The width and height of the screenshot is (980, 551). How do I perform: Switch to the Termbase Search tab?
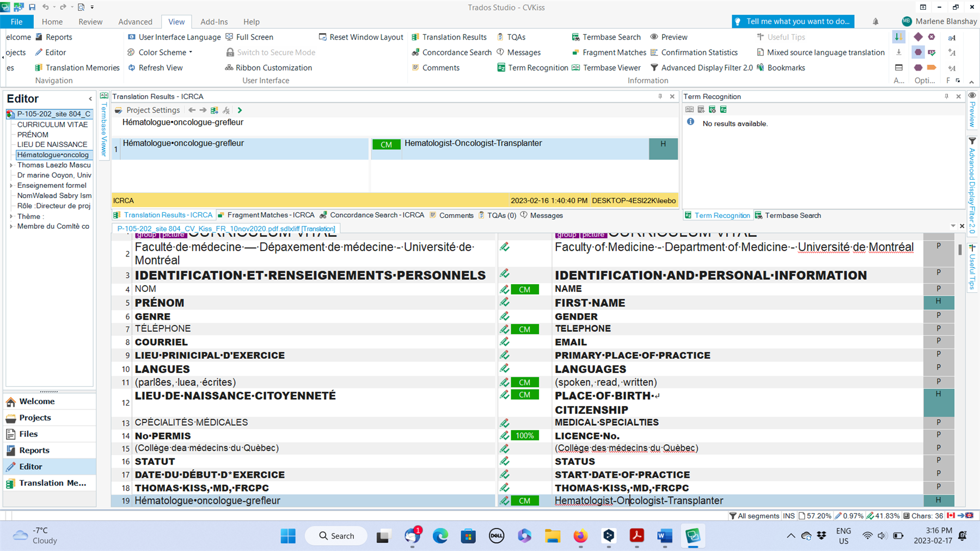pos(788,215)
